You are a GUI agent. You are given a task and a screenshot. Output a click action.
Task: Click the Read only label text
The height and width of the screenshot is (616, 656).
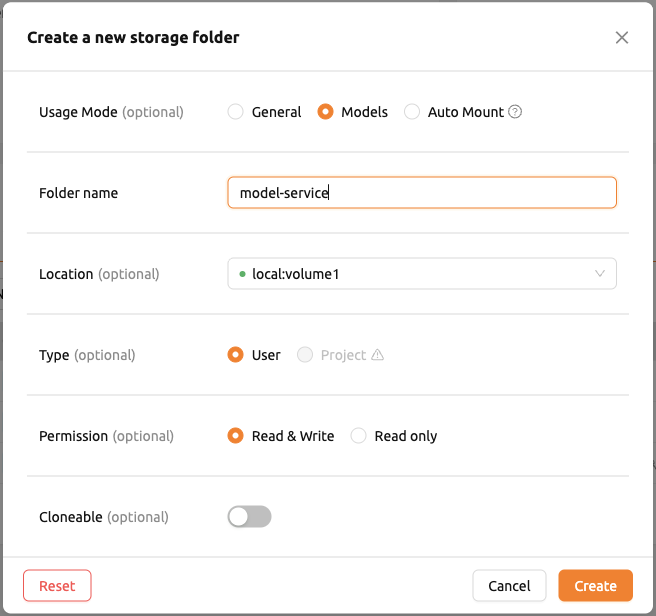[406, 436]
